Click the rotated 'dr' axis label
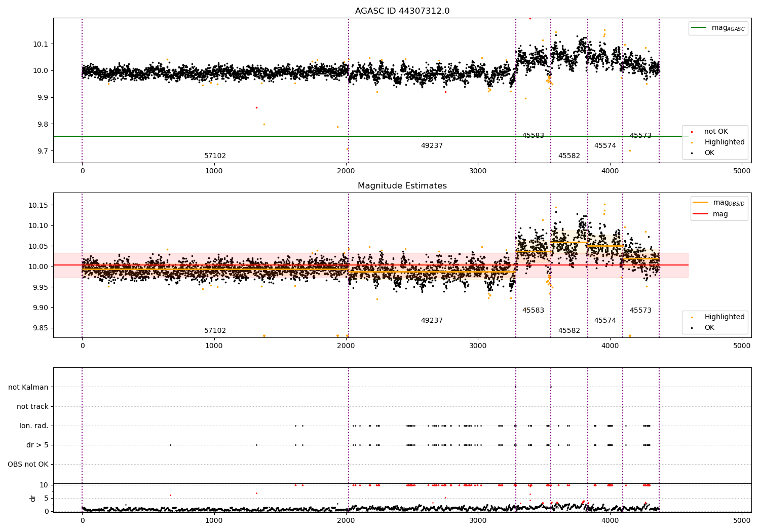Image resolution: width=760 pixels, height=532 pixels. 33,498
